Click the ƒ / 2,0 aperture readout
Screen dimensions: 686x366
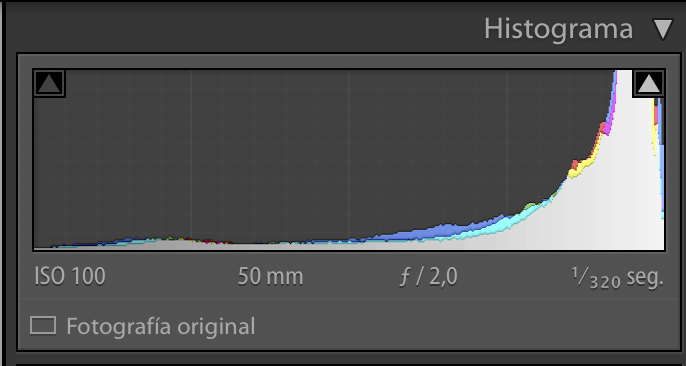point(428,277)
